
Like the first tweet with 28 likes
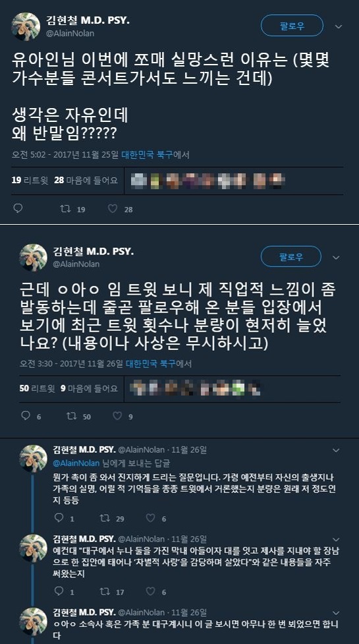pos(113,209)
